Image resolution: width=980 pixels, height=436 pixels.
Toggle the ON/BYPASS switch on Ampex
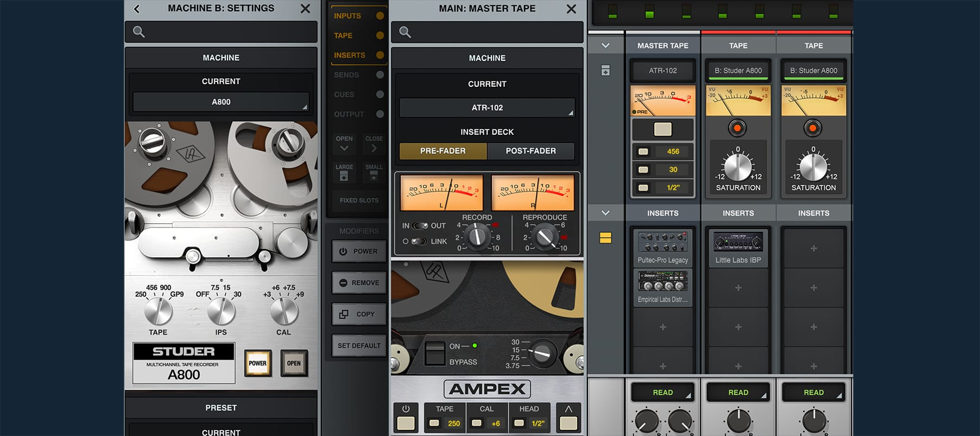pos(434,353)
